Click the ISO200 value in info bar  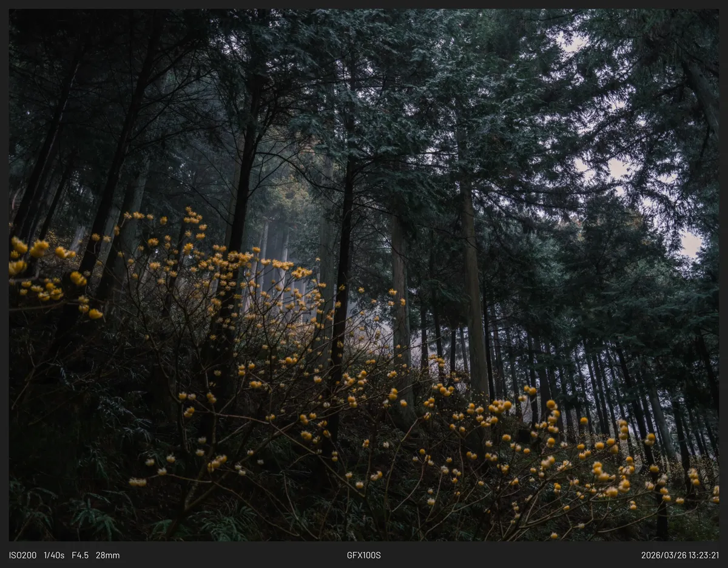tap(22, 555)
